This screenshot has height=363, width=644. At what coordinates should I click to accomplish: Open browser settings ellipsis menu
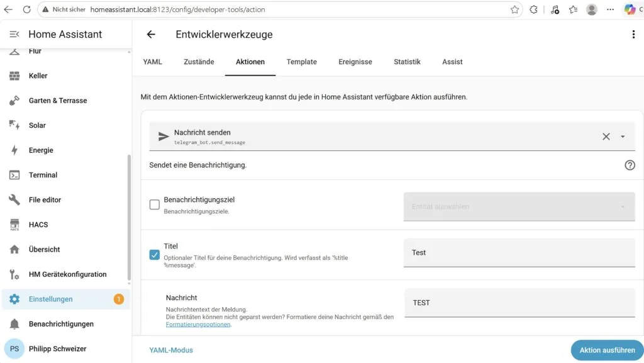tap(610, 9)
